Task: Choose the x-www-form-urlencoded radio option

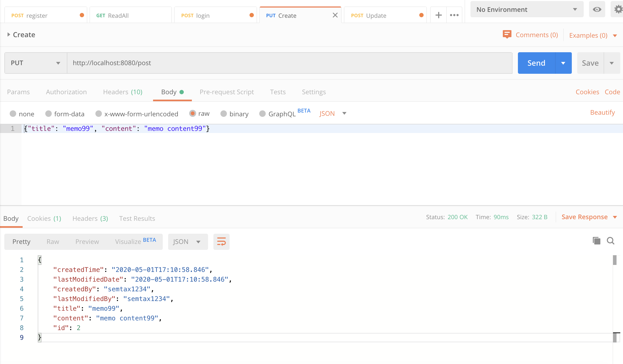Action: point(99,114)
